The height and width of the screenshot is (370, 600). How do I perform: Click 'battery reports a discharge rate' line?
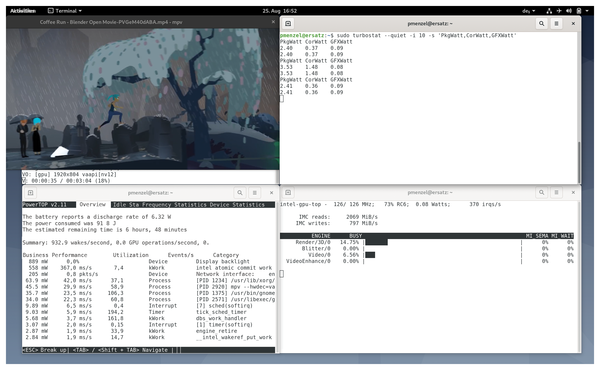click(97, 217)
